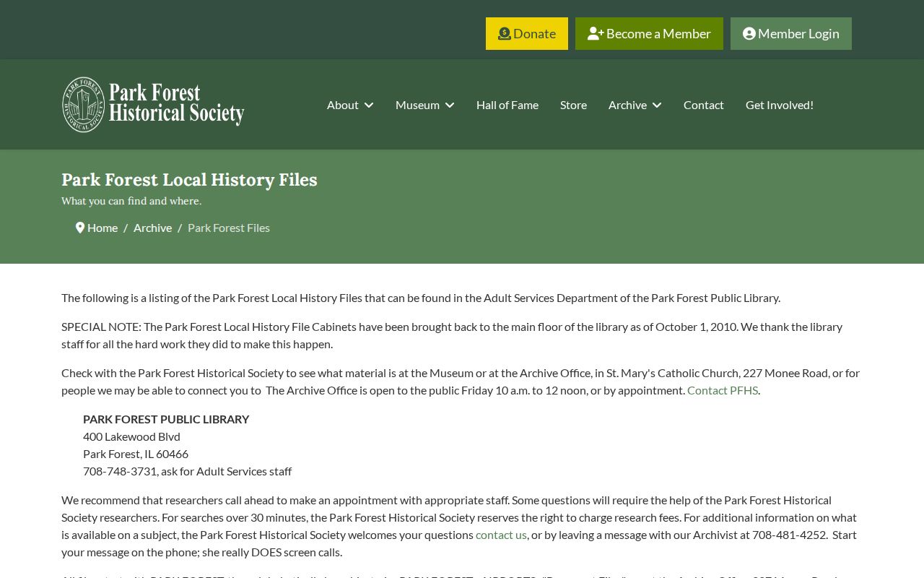This screenshot has height=578, width=924.
Task: Click the 'PARK FOREST PUBLIC LIBRARY' text
Action: [x=166, y=419]
